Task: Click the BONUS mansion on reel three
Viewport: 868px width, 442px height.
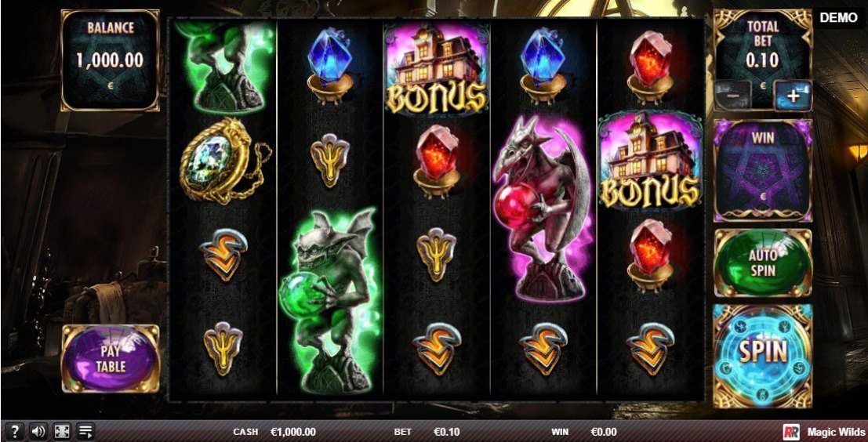Action: [436, 69]
